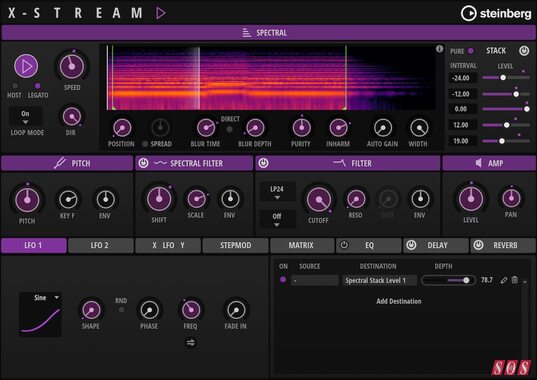Toggle the Legato indicator

tap(38, 86)
